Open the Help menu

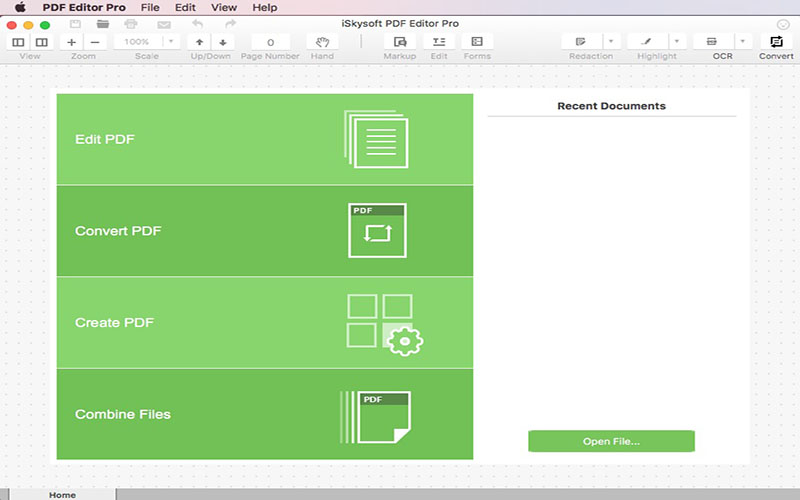coord(265,8)
